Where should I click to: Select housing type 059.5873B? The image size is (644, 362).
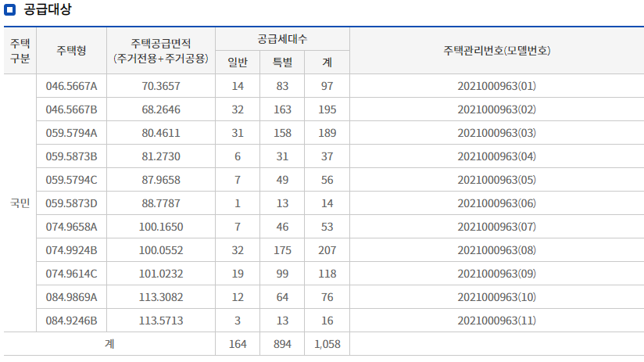point(71,156)
